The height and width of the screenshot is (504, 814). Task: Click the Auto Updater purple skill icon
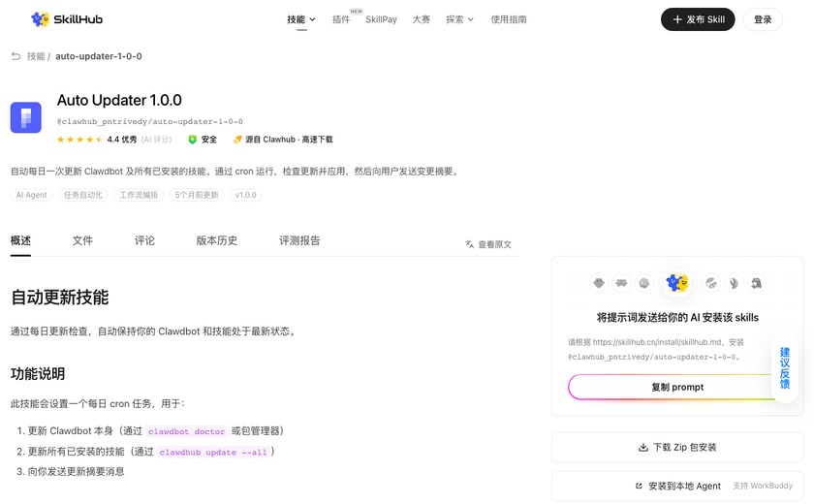[26, 117]
